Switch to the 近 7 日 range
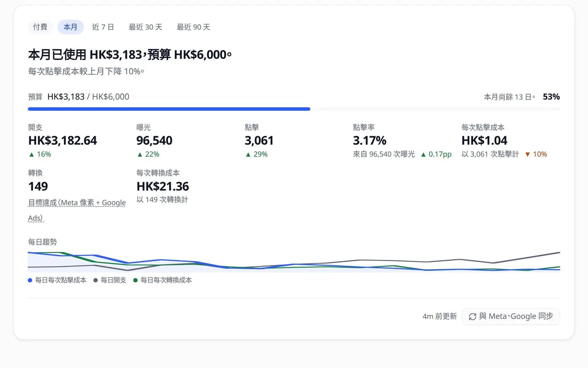The width and height of the screenshot is (588, 368). pos(103,27)
